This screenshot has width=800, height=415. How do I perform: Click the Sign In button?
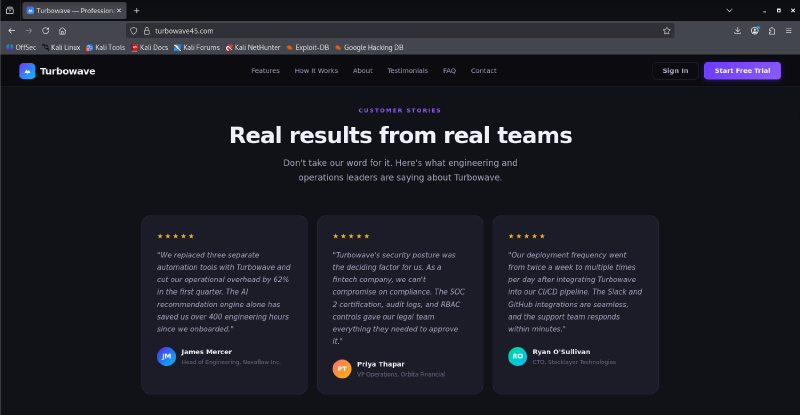(675, 71)
